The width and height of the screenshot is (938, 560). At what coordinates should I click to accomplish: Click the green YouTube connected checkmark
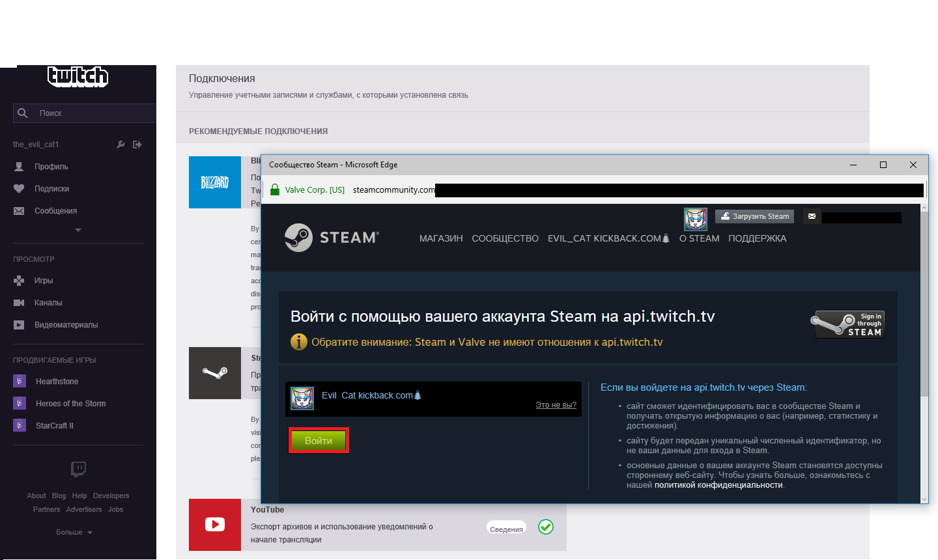click(546, 527)
